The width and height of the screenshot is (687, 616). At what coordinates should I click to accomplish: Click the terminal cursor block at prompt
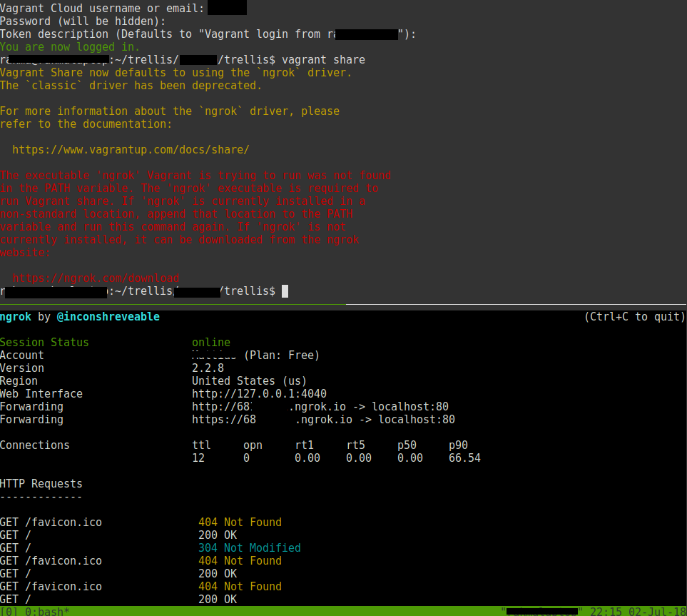tap(285, 291)
